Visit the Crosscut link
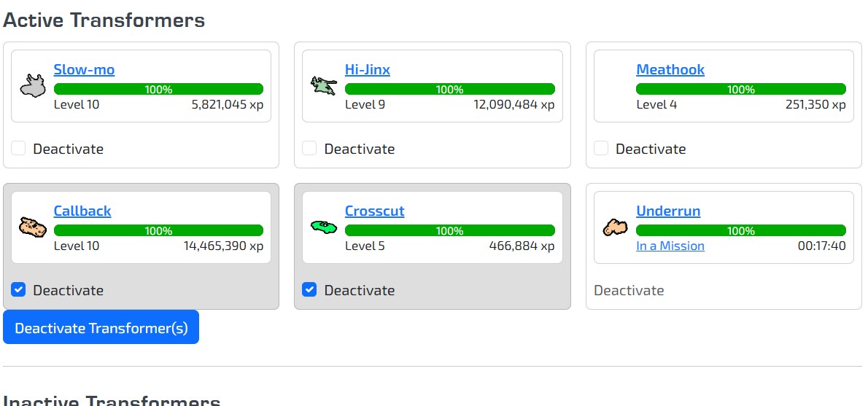 tap(374, 211)
